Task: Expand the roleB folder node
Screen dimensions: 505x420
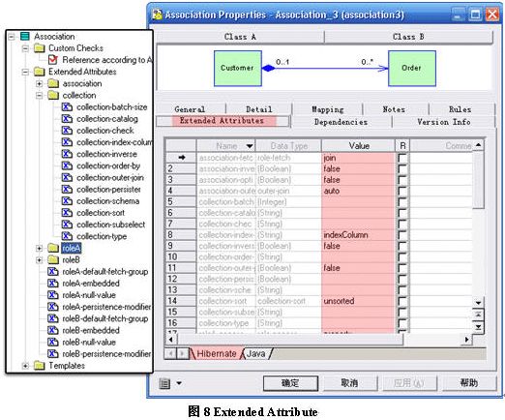Action: (x=40, y=260)
